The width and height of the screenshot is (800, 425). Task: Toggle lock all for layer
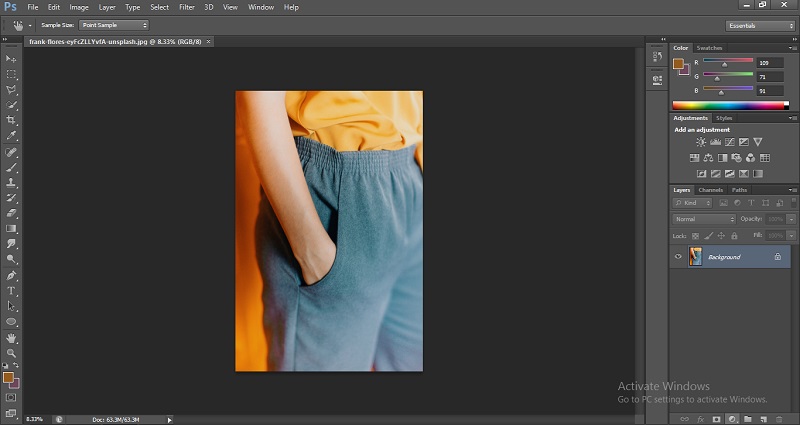734,236
